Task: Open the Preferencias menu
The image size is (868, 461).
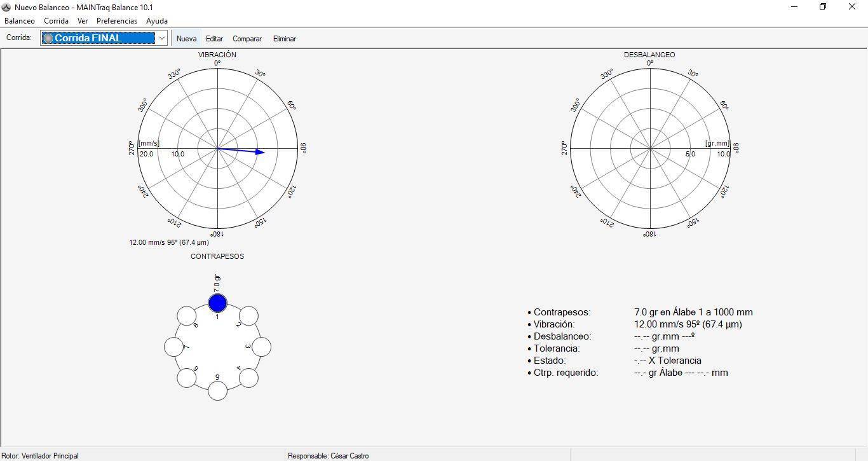Action: click(117, 20)
